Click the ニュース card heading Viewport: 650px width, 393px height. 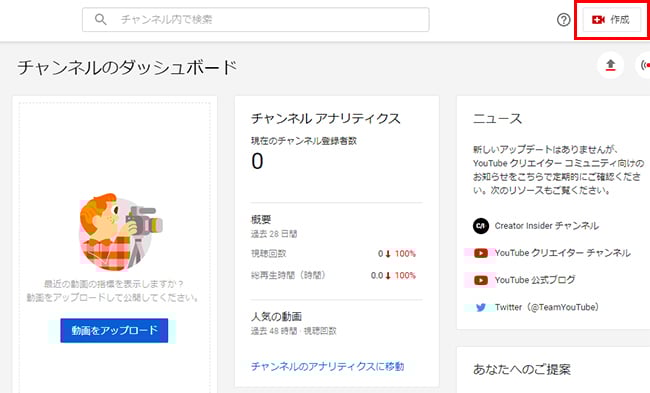point(497,119)
